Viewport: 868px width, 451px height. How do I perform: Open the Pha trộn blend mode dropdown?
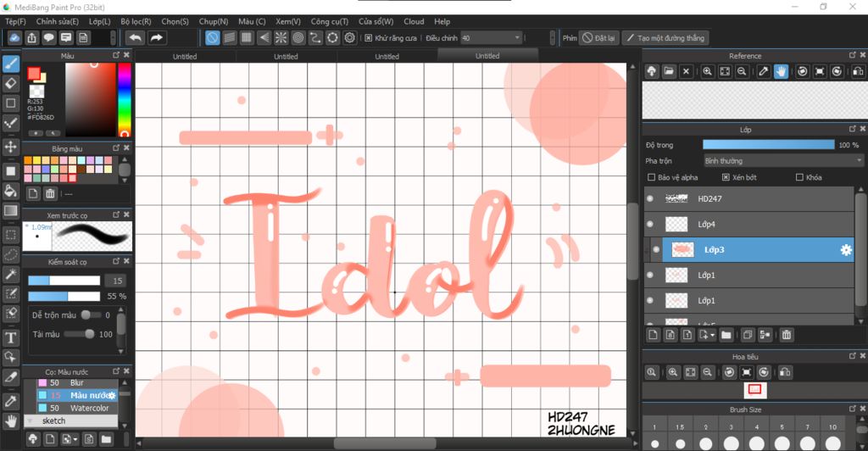coord(782,161)
